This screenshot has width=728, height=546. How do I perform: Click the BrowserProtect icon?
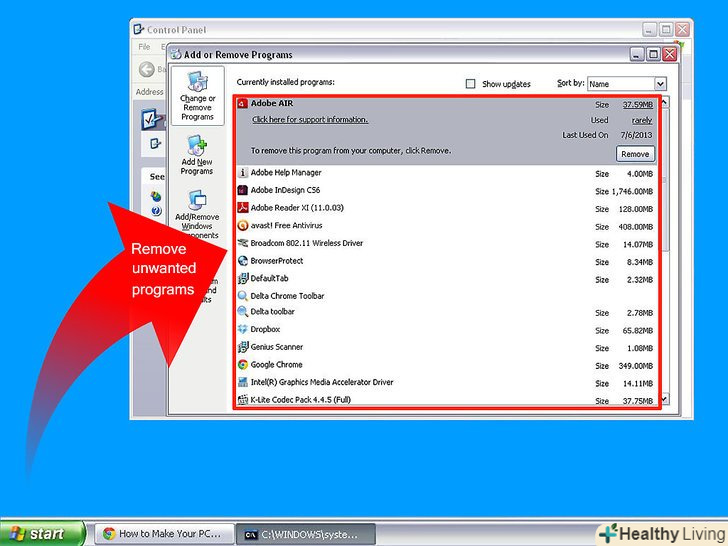click(x=242, y=261)
